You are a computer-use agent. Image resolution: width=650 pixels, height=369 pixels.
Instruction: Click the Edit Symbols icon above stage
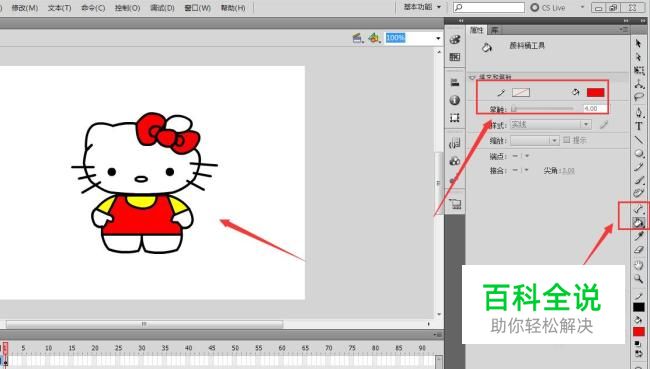374,38
